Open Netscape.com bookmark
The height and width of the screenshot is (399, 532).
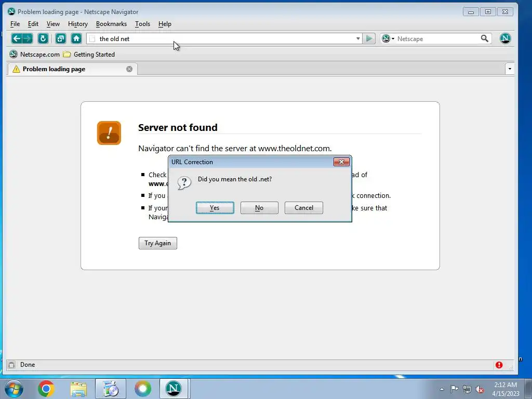[35, 54]
